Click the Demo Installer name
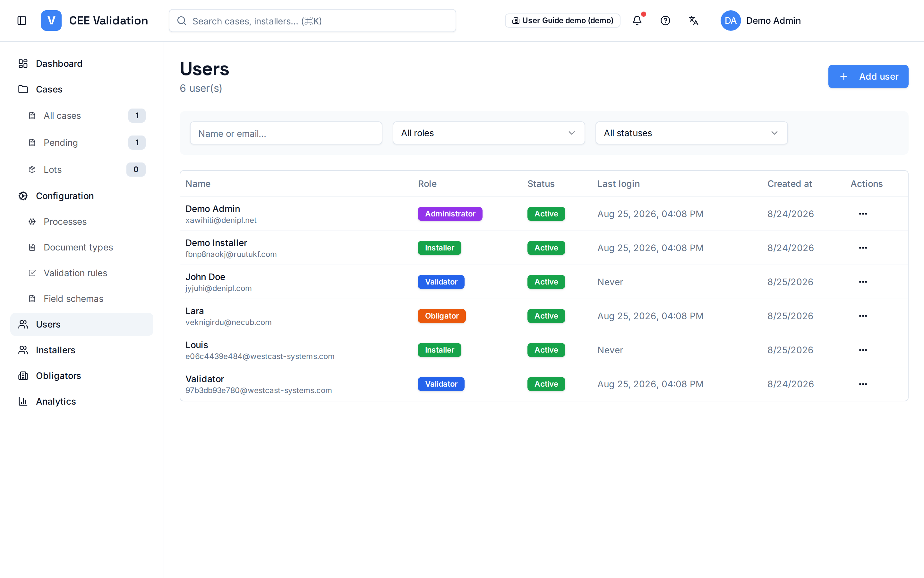 coord(216,243)
